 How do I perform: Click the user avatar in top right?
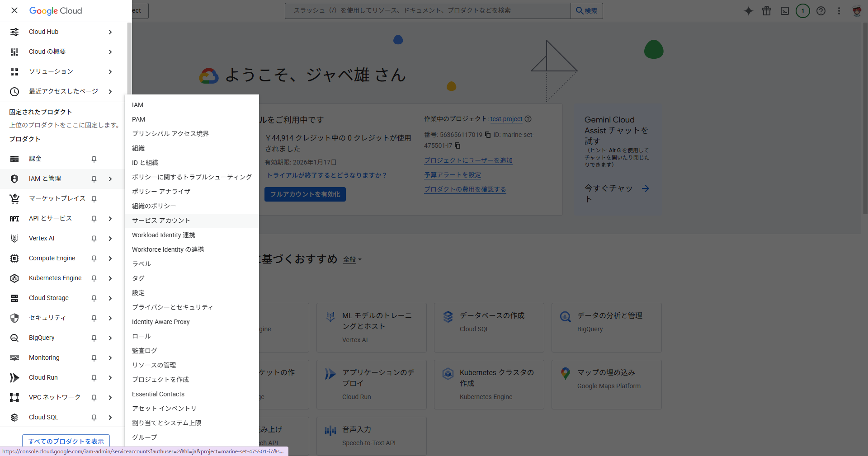857,11
